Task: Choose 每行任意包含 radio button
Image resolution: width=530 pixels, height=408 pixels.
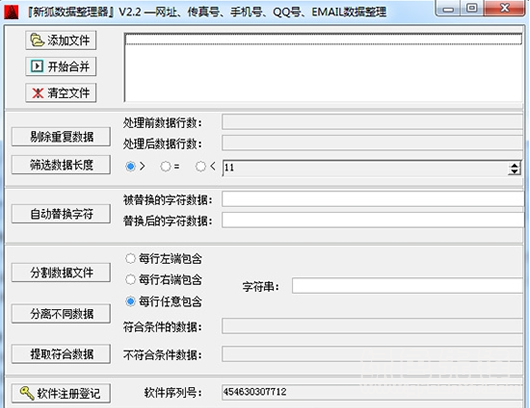Action: click(130, 301)
